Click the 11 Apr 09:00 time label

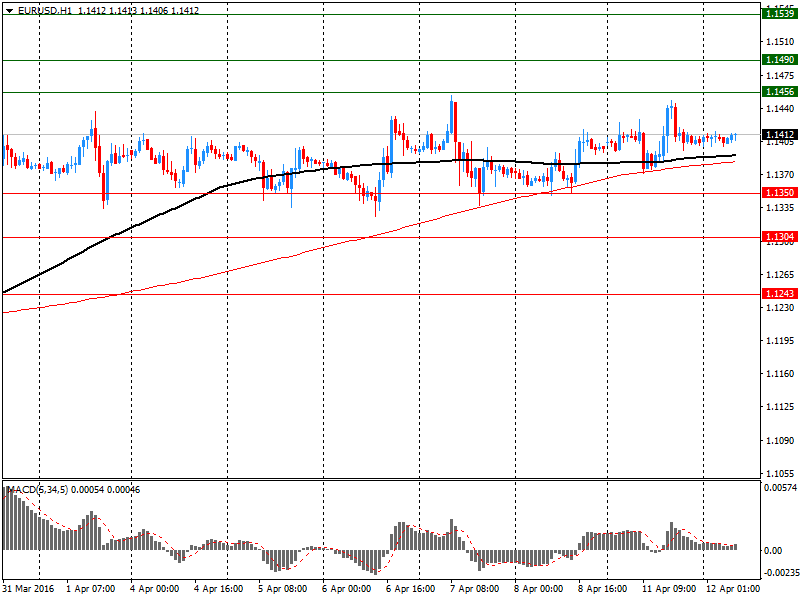point(669,589)
